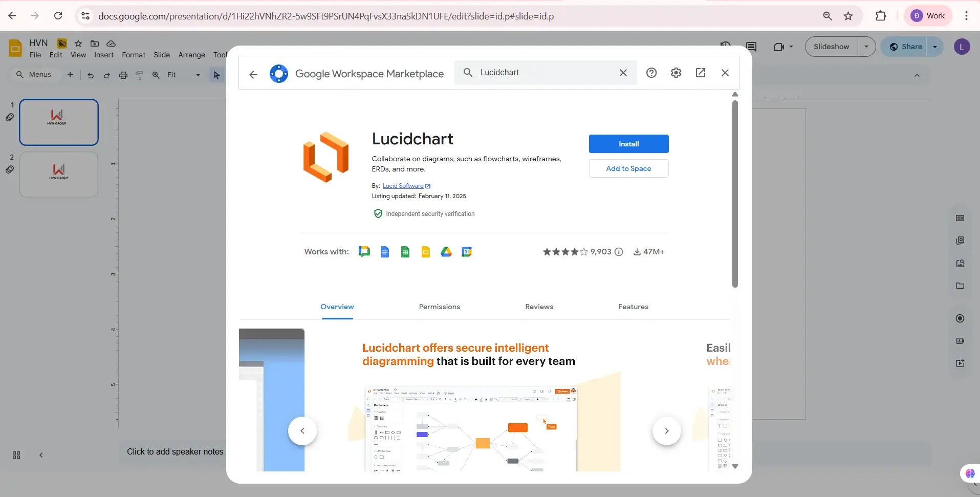Expand the Slideshow options dropdown arrow
This screenshot has height=497, width=980.
pos(866,47)
